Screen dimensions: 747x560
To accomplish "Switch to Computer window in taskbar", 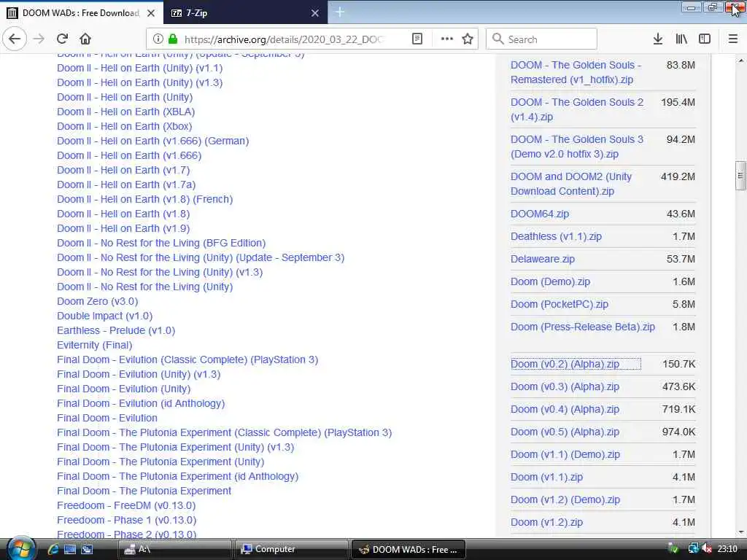I will (x=290, y=550).
